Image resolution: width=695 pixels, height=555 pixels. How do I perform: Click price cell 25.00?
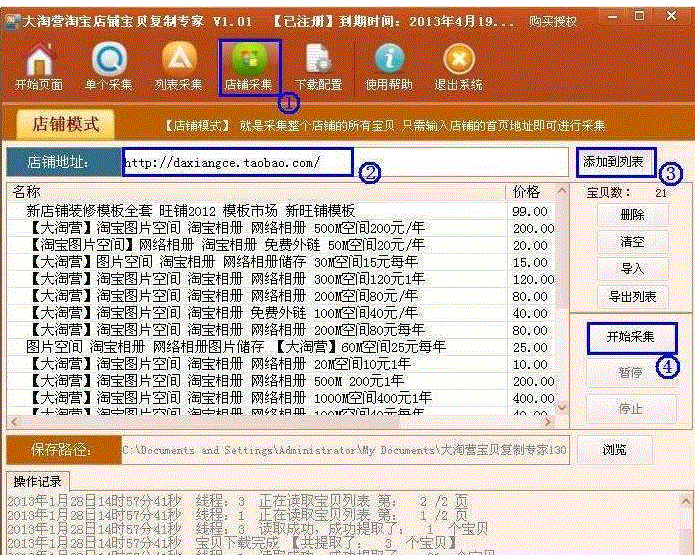(x=530, y=348)
